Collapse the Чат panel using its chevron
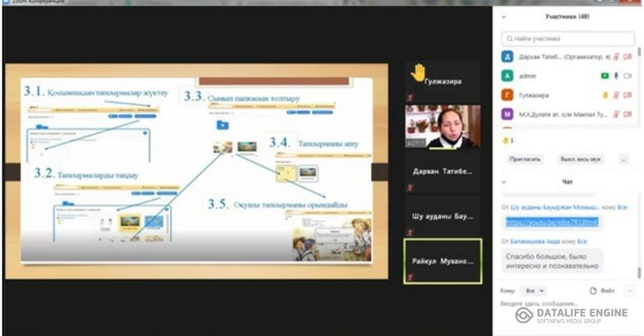Screen dimensions: 644x336 506,181
